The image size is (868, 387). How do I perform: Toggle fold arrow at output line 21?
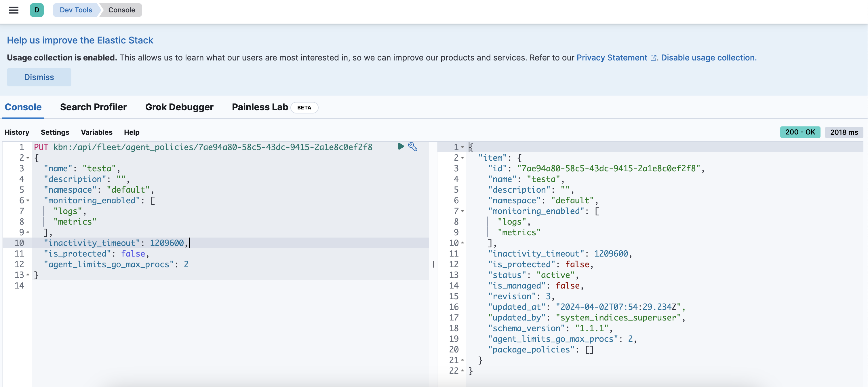click(462, 361)
